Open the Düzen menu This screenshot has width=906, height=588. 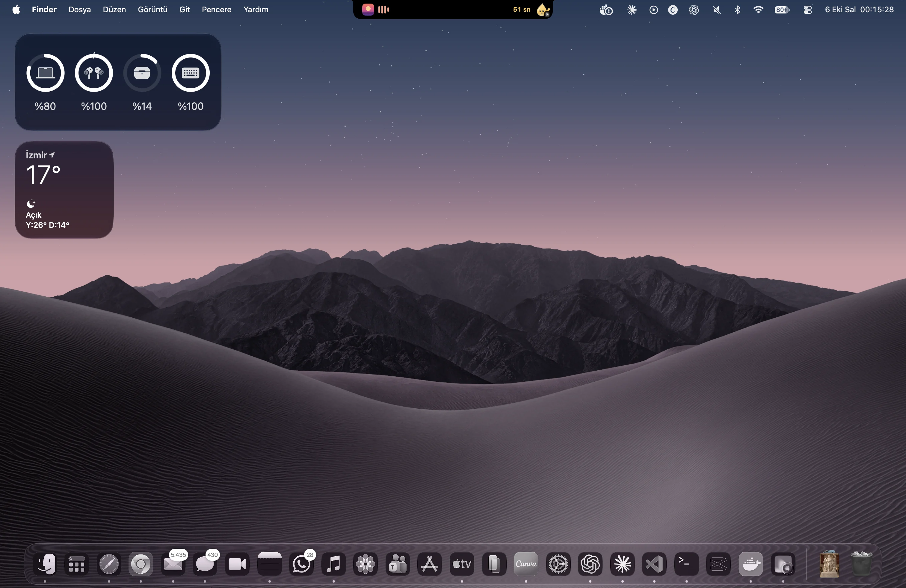pyautogui.click(x=114, y=10)
